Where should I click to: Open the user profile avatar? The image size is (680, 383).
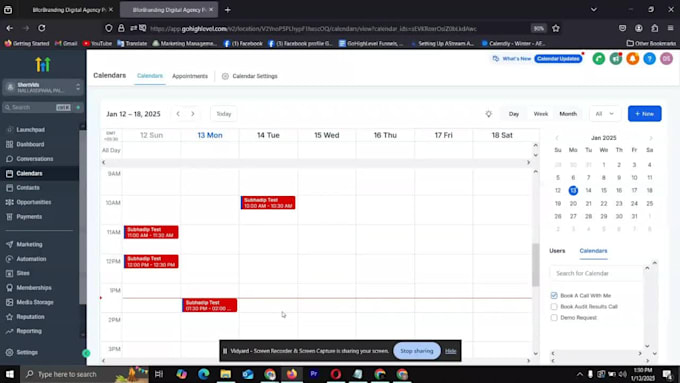(666, 59)
